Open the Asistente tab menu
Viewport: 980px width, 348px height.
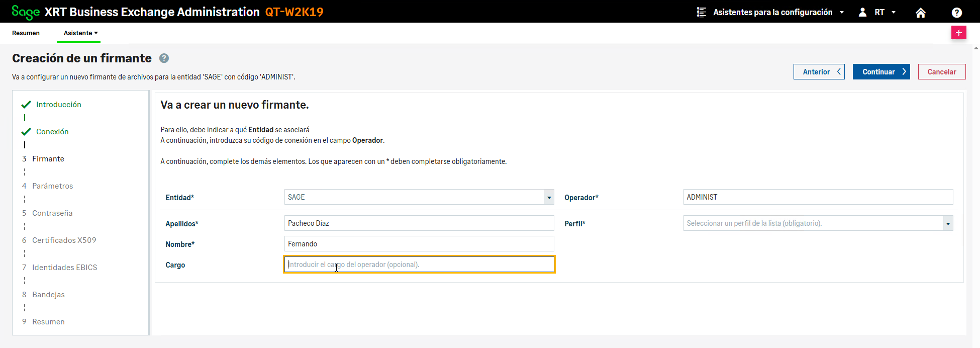(80, 33)
